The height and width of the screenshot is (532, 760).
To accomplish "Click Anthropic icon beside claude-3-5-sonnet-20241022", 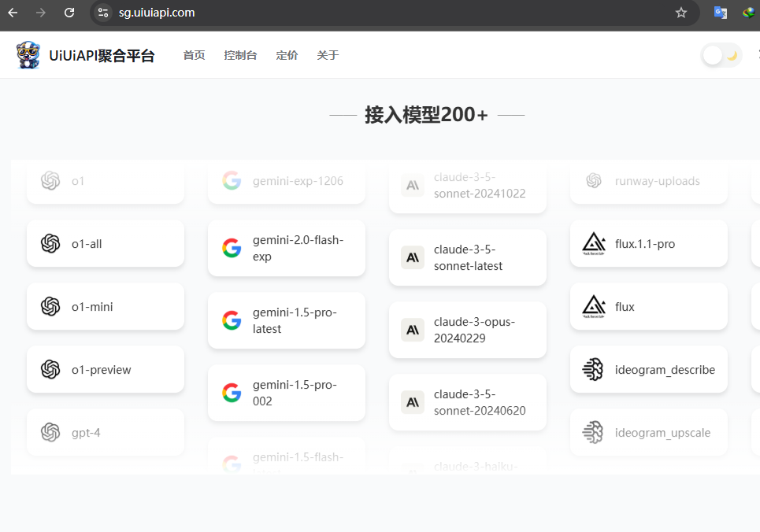I will click(x=413, y=185).
